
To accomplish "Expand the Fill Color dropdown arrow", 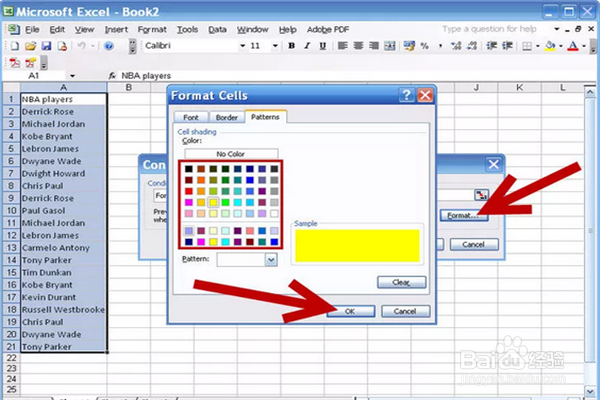I will click(561, 46).
